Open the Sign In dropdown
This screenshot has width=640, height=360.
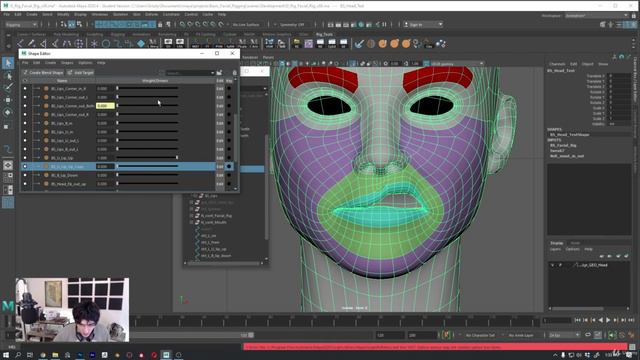pos(423,24)
